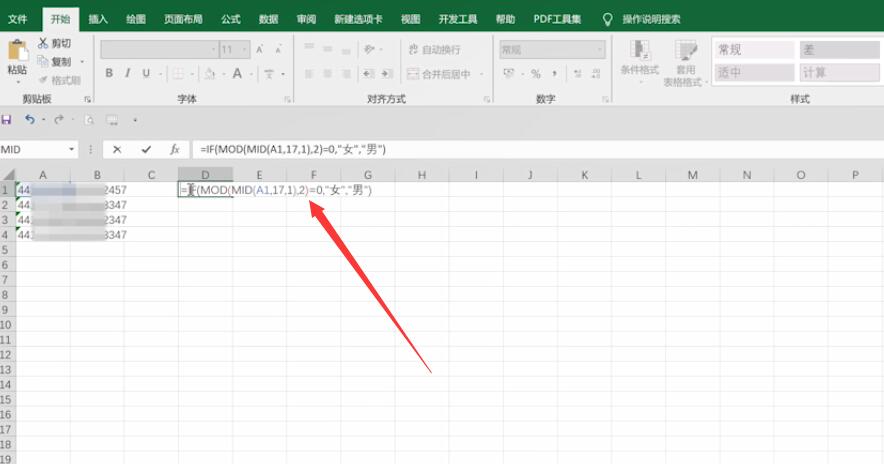Screen dimensions: 884x464
Task: Click the decrease indent icon
Action: [x=368, y=73]
